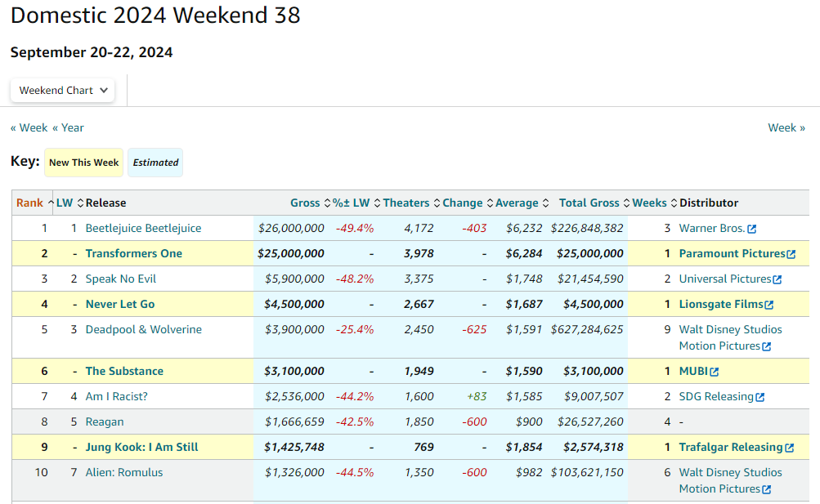Click +83 theater change for Am I Racist?
The height and width of the screenshot is (504, 820).
(477, 396)
